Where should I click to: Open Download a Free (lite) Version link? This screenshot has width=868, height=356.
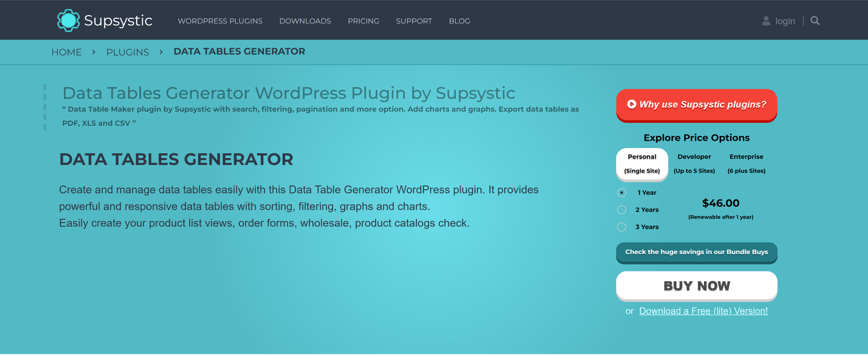(703, 311)
